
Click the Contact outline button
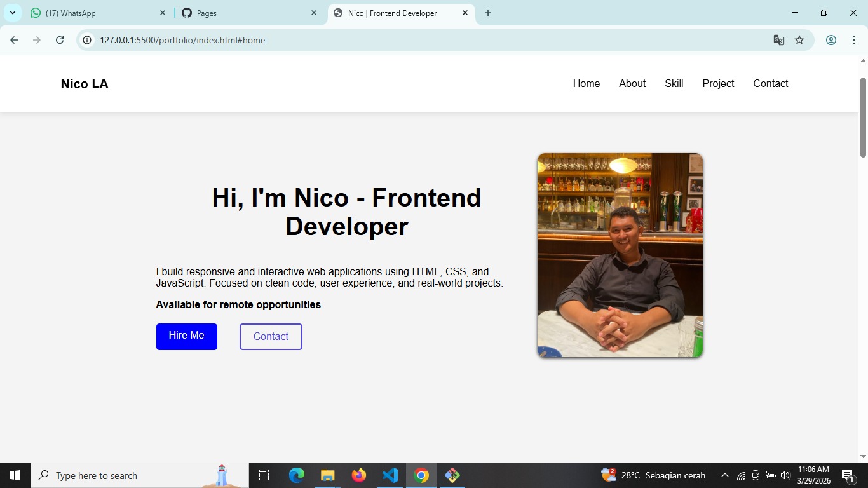click(270, 336)
